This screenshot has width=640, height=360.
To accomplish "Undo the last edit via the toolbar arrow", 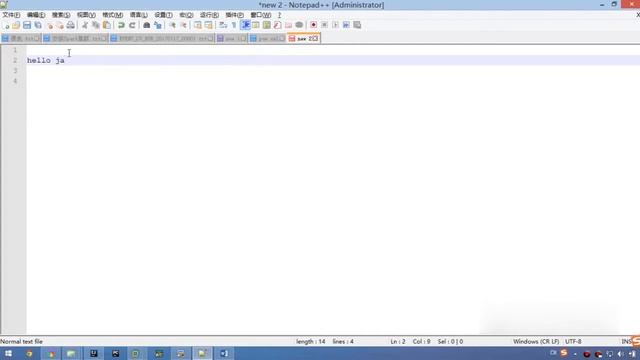I will (121, 25).
